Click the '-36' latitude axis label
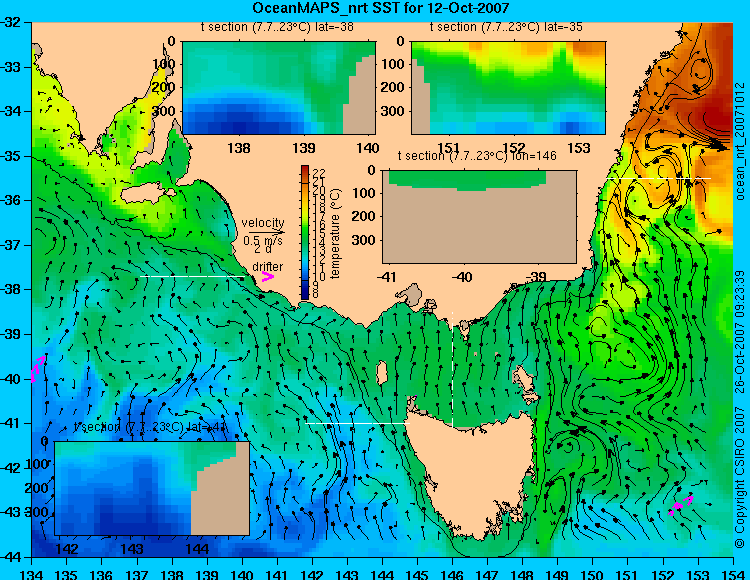The height and width of the screenshot is (580, 750). [11, 200]
